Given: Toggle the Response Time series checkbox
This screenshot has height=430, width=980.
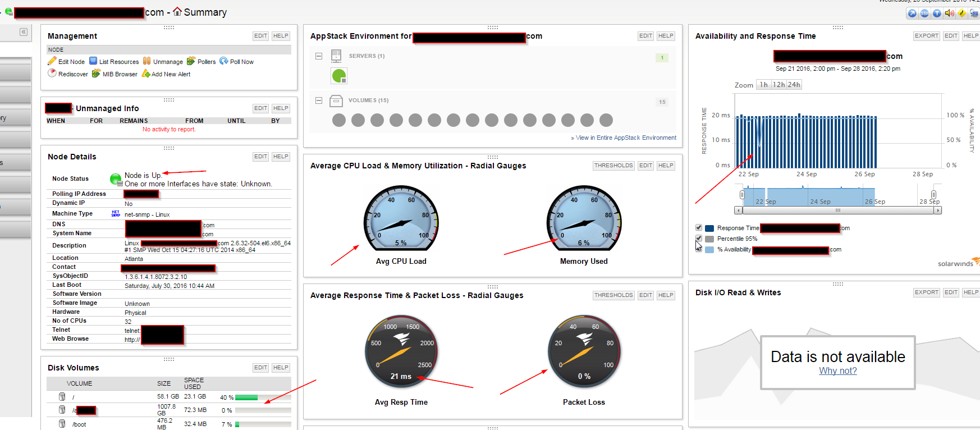Looking at the screenshot, I should 699,227.
